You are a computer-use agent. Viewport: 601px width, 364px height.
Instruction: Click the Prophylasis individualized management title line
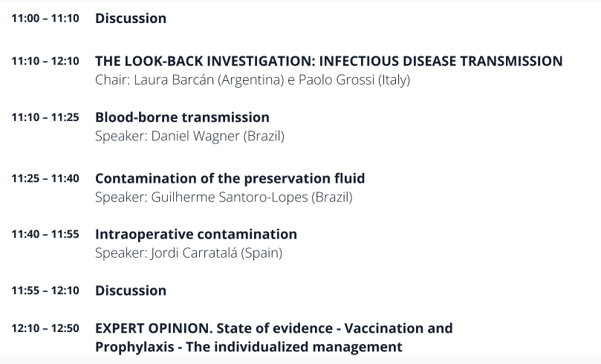(x=249, y=346)
